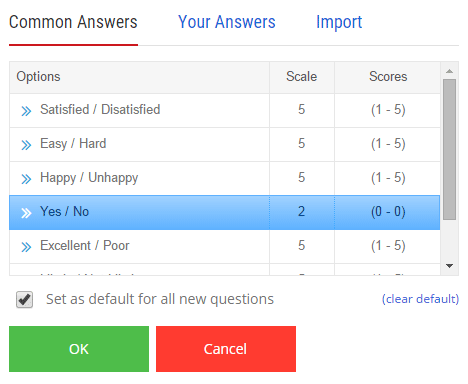
Task: Click the chevron icon beside Easy / Hard
Action: point(26,145)
